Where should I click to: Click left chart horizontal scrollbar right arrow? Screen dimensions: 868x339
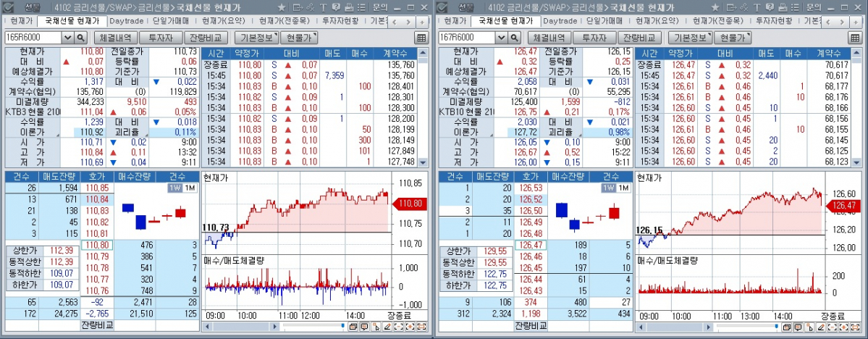275,326
